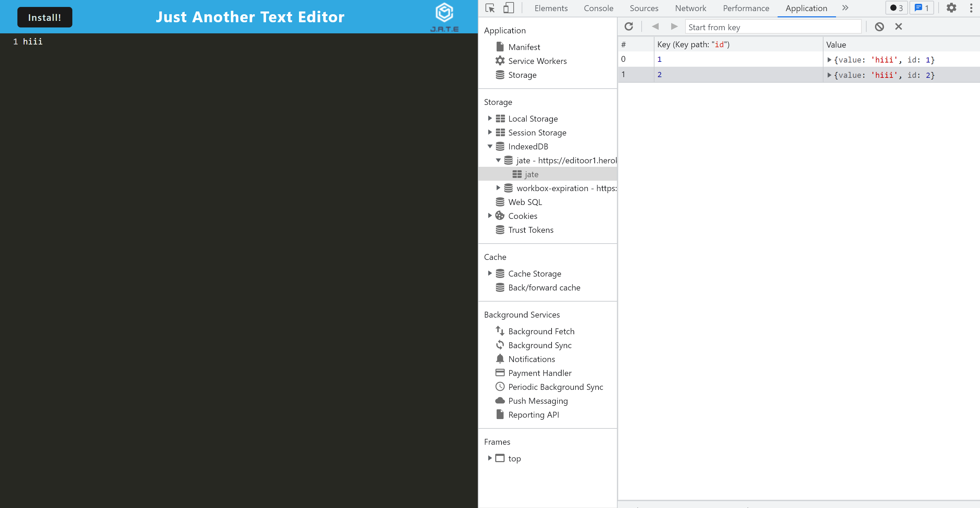Click the refresh database icon in IndexedDB view
Screen dimensions: 980x508
click(628, 26)
